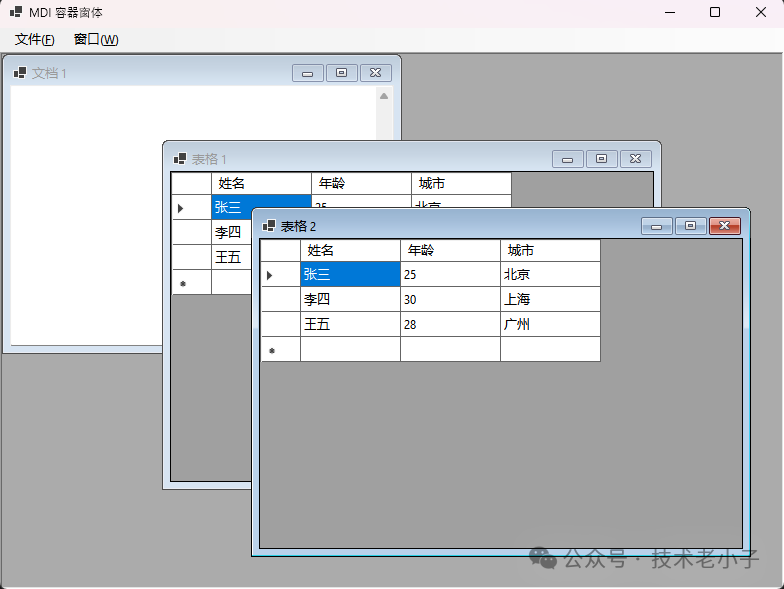Image resolution: width=784 pixels, height=589 pixels.
Task: Click the 表格 2 window icon
Action: 268,226
